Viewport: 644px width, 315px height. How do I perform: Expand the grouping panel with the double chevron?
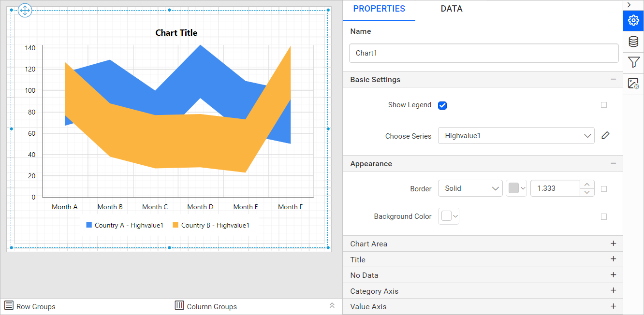pos(332,305)
